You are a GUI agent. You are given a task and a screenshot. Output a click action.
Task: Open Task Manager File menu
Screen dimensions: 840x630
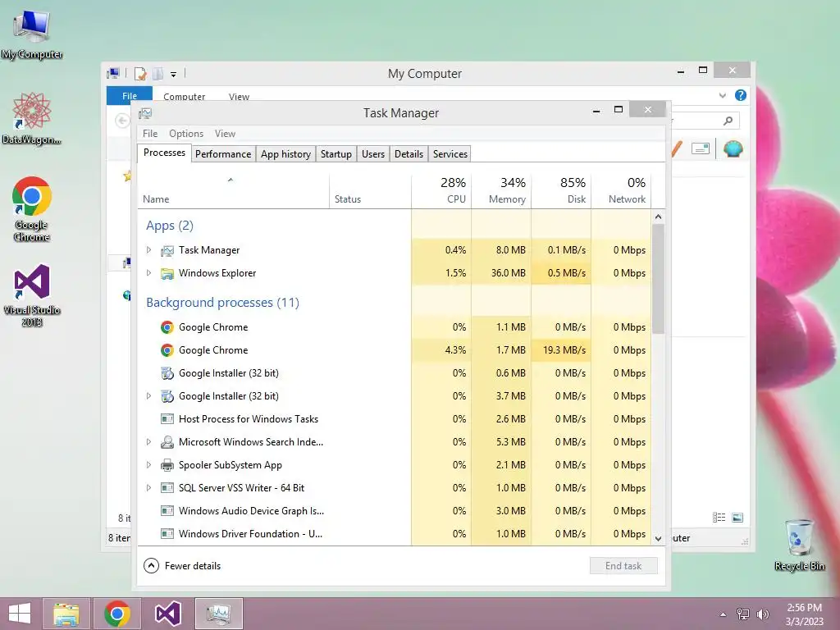(x=150, y=134)
